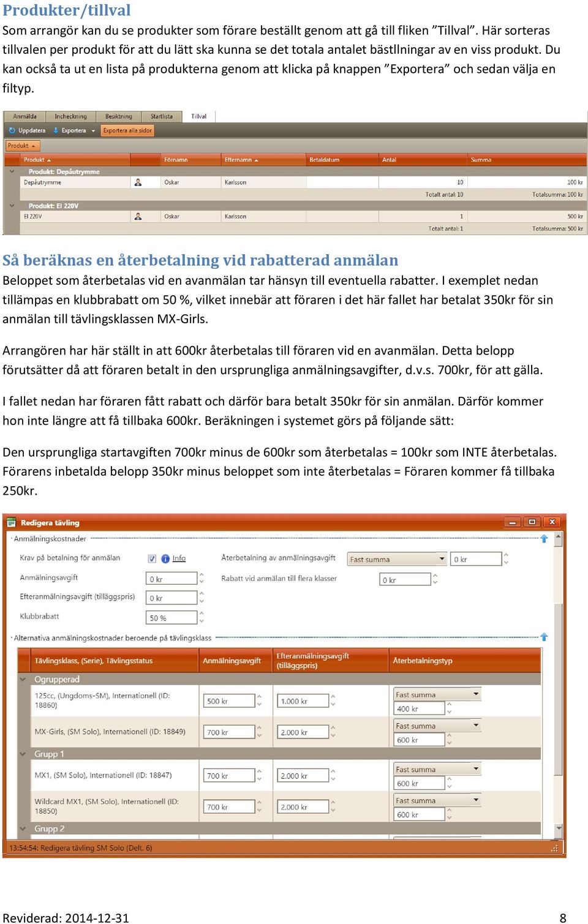The width and height of the screenshot is (588, 924).
Task: Sort by the Betaldatum column header
Action: (342, 160)
